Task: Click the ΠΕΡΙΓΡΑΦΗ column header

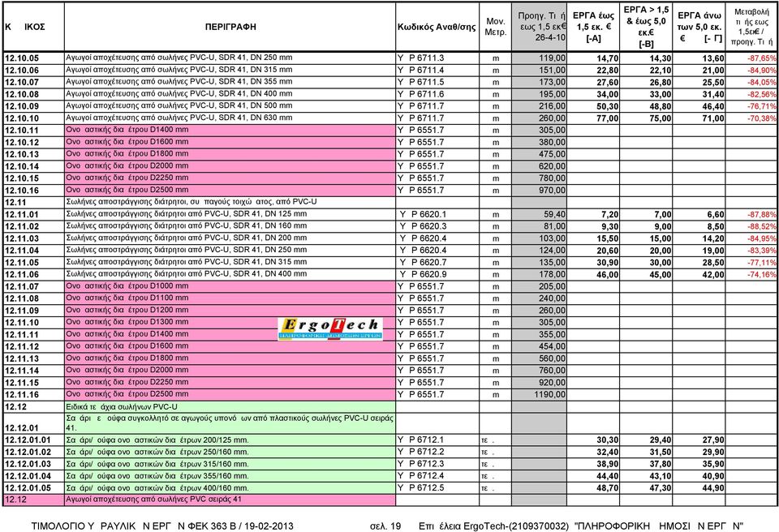Action: (x=230, y=27)
